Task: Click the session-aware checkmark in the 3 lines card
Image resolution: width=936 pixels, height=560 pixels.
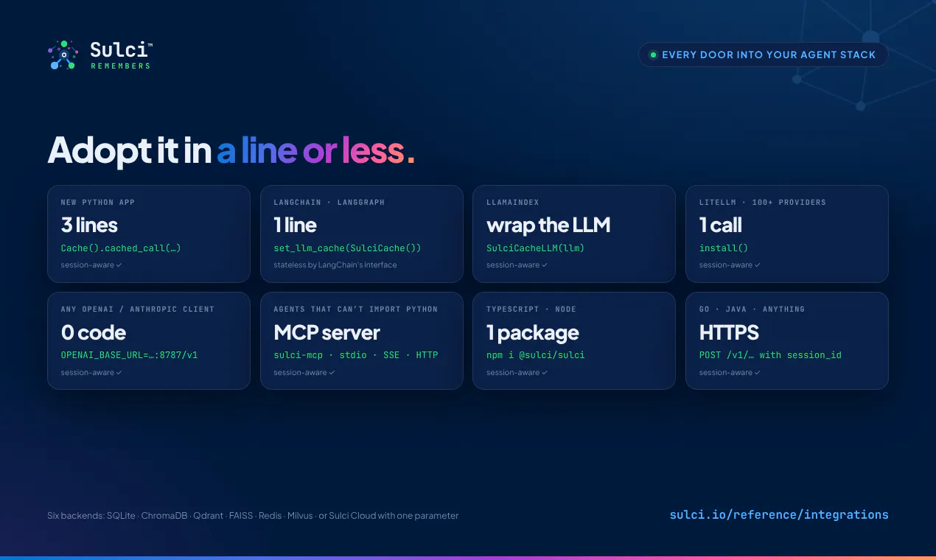Action: tap(119, 265)
